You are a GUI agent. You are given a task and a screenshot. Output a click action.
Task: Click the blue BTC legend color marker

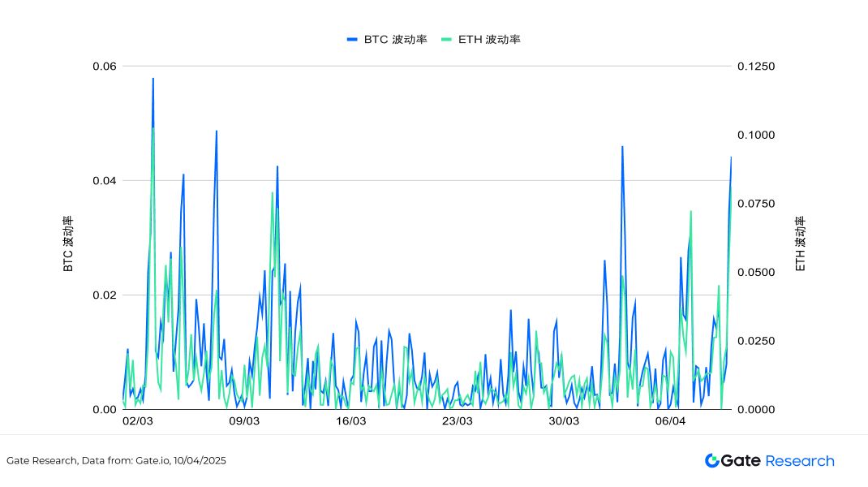click(x=352, y=39)
